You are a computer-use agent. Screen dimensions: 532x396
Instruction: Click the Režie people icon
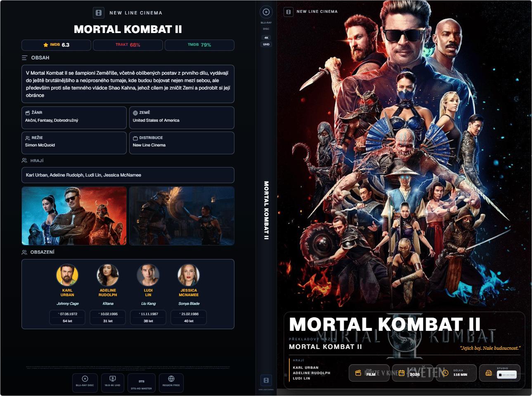(28, 138)
